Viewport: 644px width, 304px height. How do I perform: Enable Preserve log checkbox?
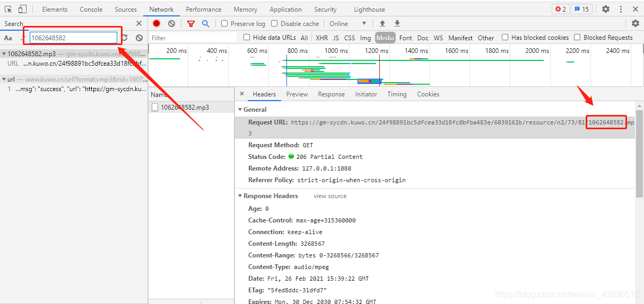click(224, 23)
